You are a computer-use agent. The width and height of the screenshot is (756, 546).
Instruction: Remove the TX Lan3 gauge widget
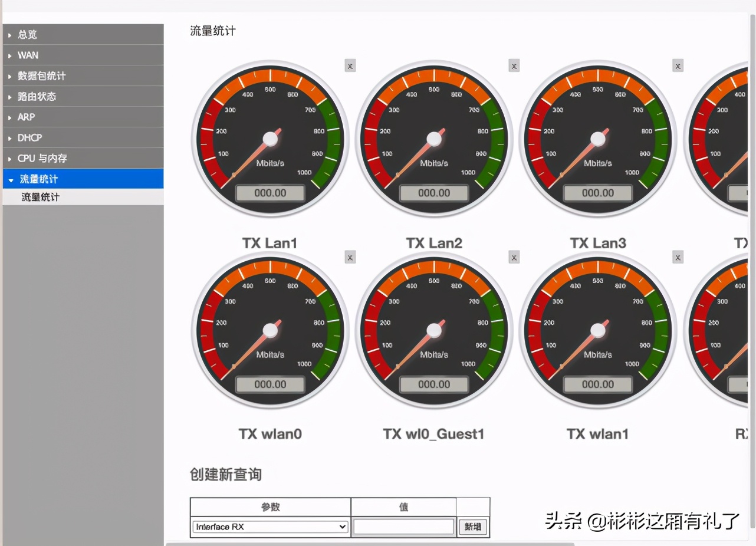678,66
